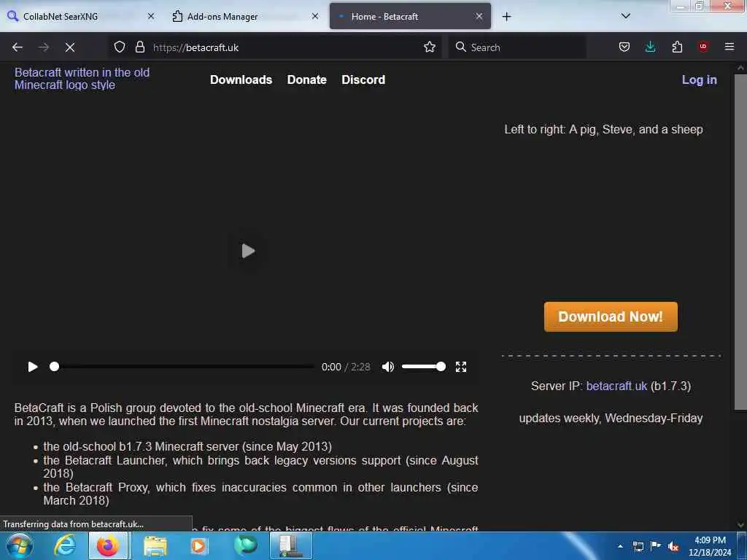Click the Log in link

click(x=700, y=79)
